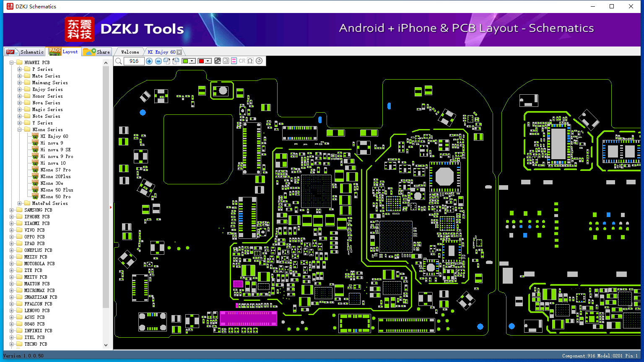Click the PCB icon beside NZone 50 Plus
Screen dimensions: 644x362
[x=35, y=190]
